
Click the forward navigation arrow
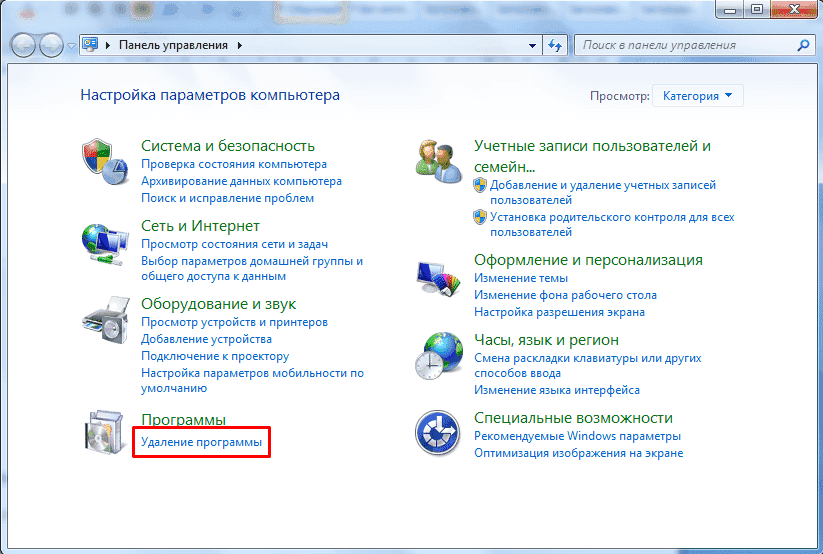[x=51, y=45]
